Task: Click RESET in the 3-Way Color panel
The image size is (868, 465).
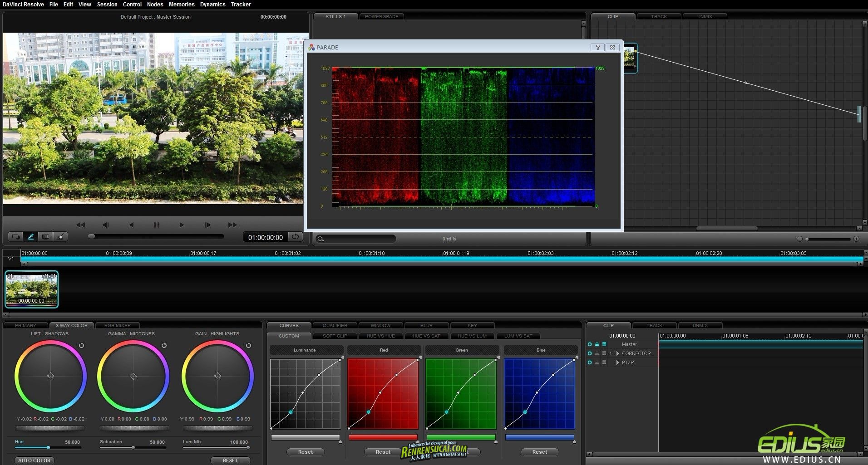Action: click(230, 460)
